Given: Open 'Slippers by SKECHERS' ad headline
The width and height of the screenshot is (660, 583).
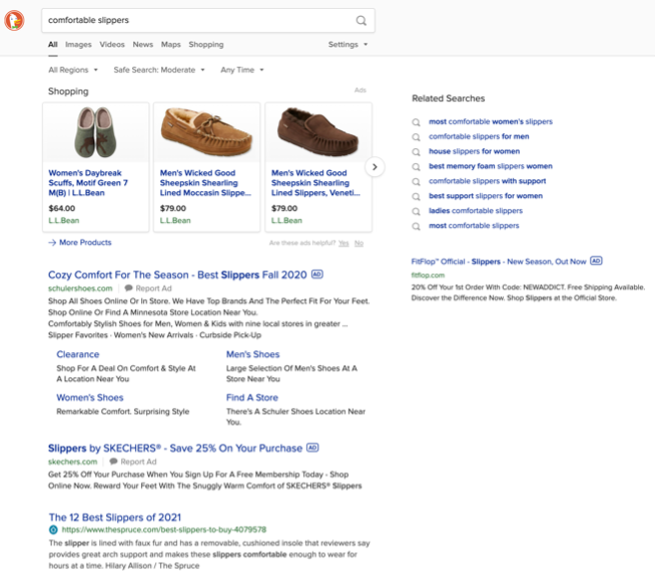Looking at the screenshot, I should [175, 448].
